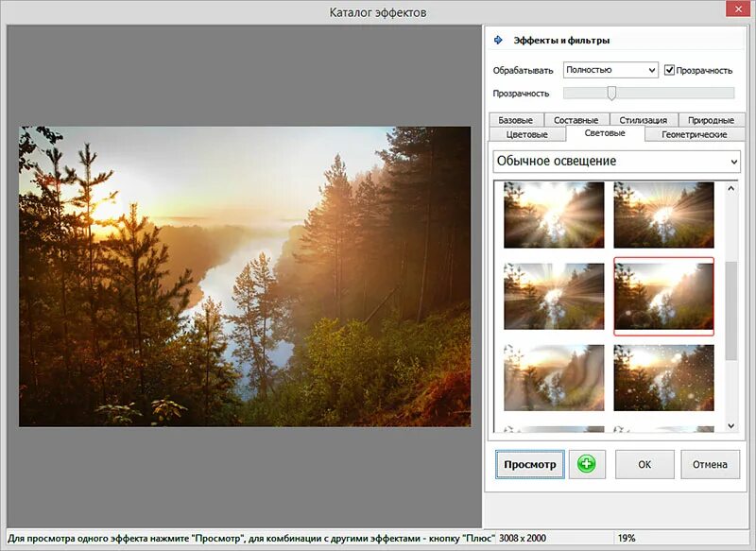Screen dimensions: 756x551
Task: Click the blue arrow icon beside Эффекты и фильтры
Action: pos(499,40)
